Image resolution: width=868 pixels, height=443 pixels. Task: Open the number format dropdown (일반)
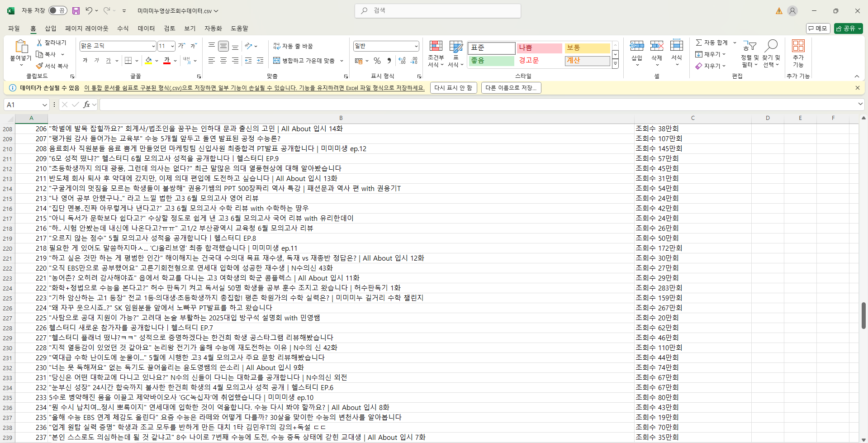(x=416, y=46)
